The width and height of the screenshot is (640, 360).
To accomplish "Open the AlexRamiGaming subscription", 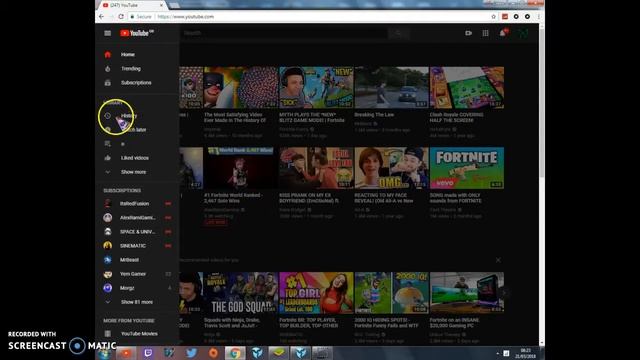I will click(137, 218).
